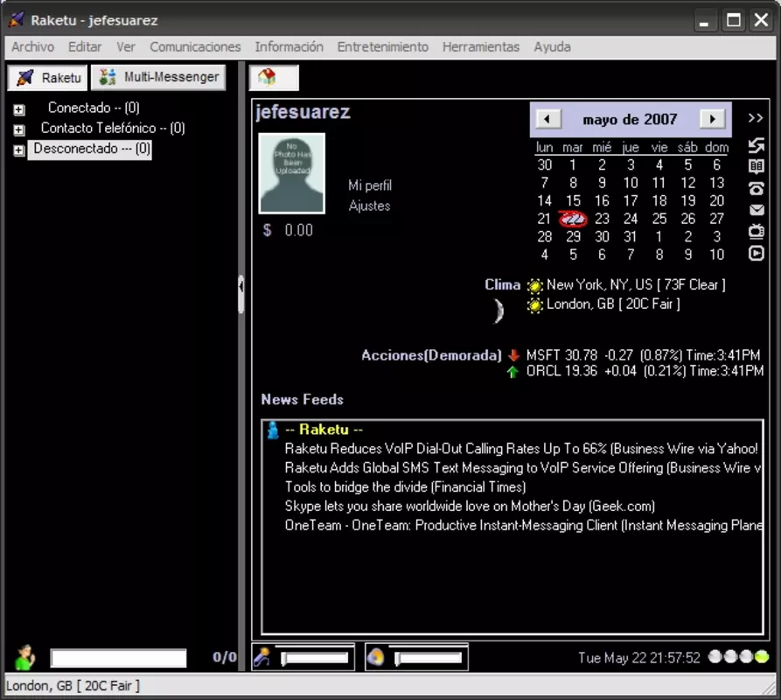The width and height of the screenshot is (781, 700).
Task: Open 'Raketu Adds Global SMS Text Messaging' headline
Action: [522, 468]
